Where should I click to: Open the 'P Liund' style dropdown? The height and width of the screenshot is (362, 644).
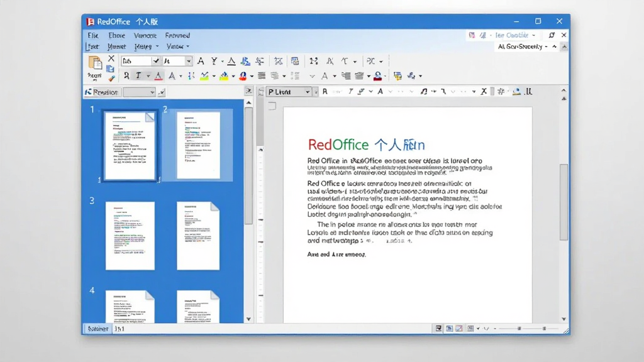(x=289, y=92)
